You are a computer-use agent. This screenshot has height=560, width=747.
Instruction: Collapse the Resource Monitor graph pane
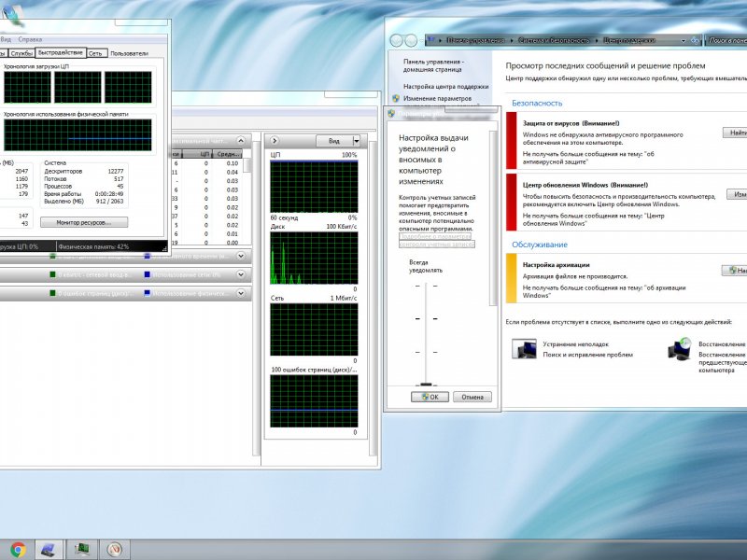point(275,141)
